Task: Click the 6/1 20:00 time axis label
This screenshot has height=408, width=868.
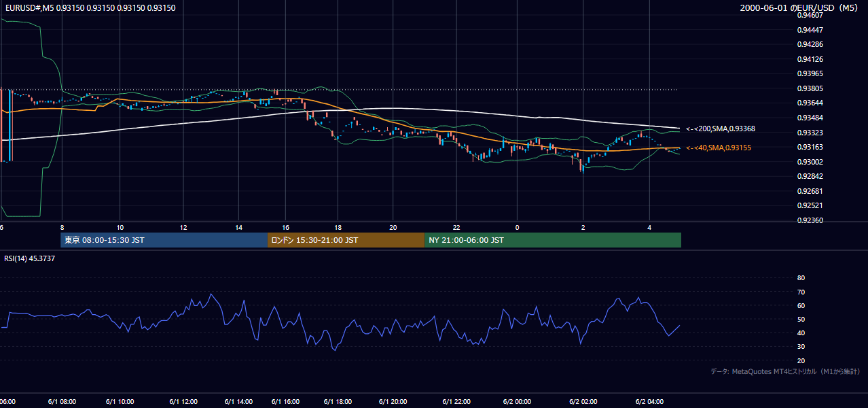Action: coord(393,402)
